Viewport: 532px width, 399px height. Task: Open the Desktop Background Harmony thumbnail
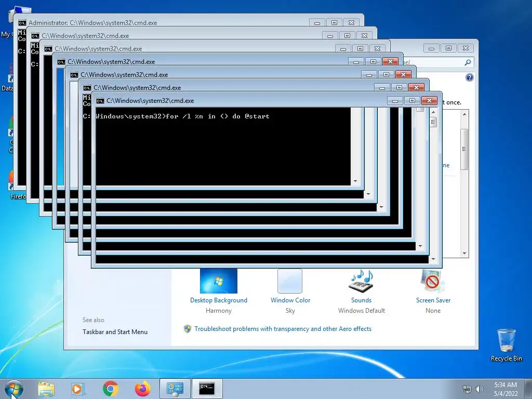coord(219,281)
